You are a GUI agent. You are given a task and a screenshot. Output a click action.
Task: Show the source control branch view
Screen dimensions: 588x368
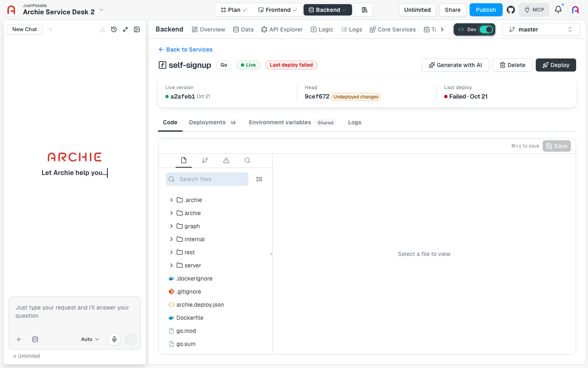[x=205, y=160]
